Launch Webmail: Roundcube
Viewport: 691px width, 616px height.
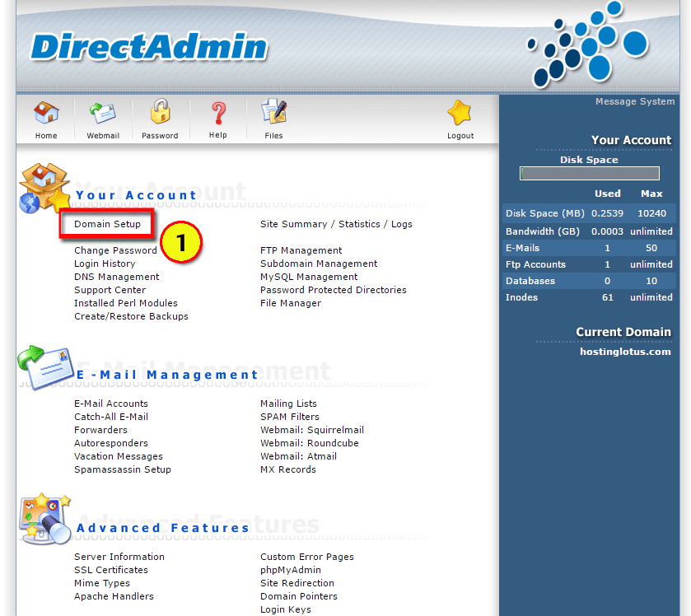pos(310,443)
